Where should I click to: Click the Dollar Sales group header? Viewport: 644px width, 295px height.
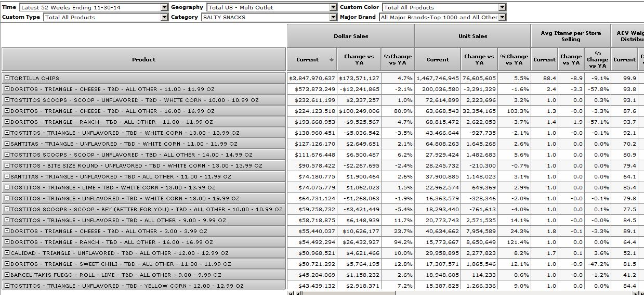[350, 36]
